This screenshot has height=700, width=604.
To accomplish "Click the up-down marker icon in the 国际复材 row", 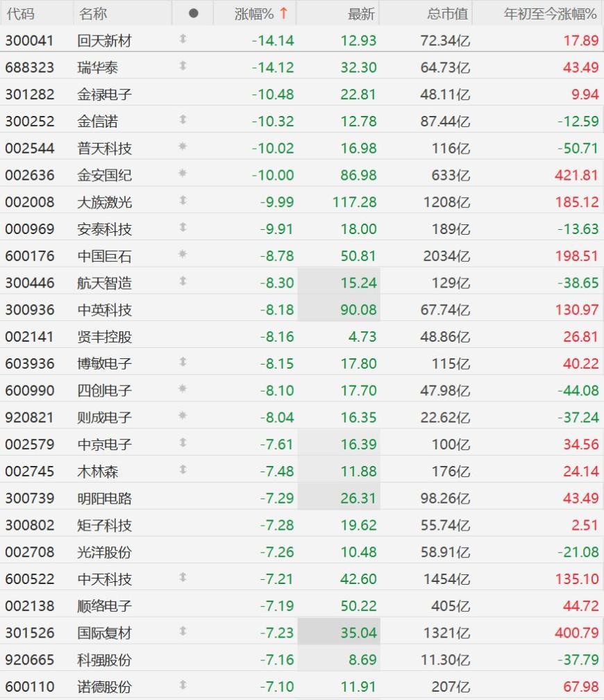I will pos(183,631).
